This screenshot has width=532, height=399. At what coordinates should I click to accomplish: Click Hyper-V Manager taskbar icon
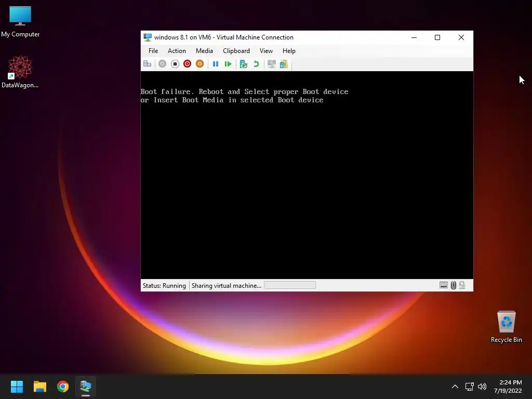[x=86, y=387]
